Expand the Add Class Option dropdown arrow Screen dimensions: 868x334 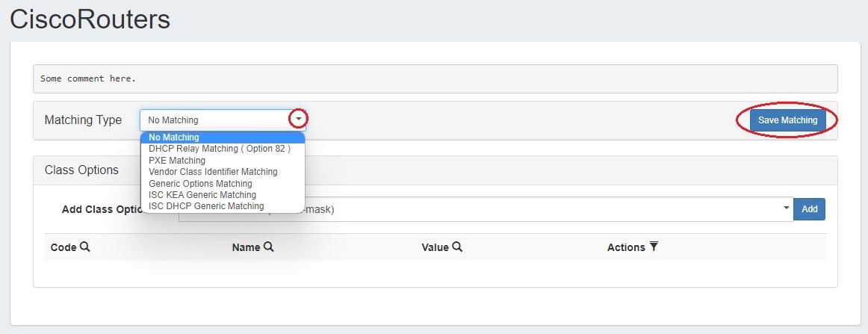pos(786,208)
